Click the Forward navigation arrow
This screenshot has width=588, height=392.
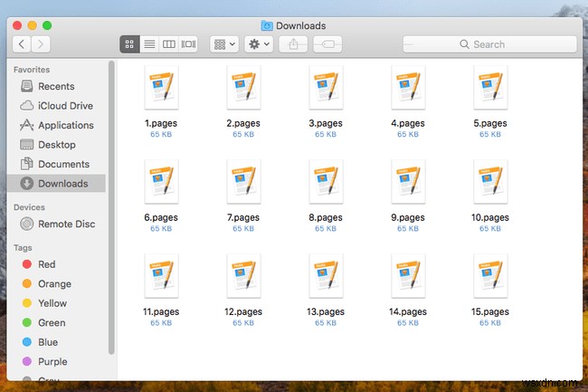coord(42,43)
